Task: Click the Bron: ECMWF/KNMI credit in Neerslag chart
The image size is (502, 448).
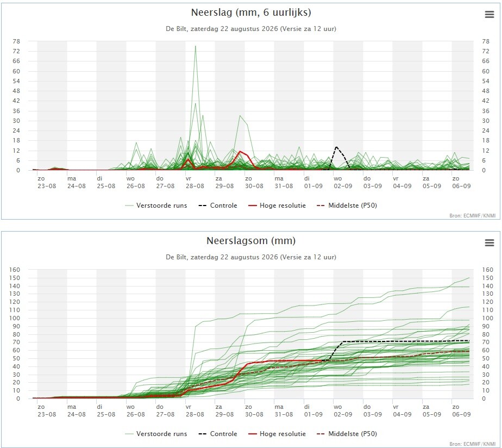Action: [x=473, y=216]
